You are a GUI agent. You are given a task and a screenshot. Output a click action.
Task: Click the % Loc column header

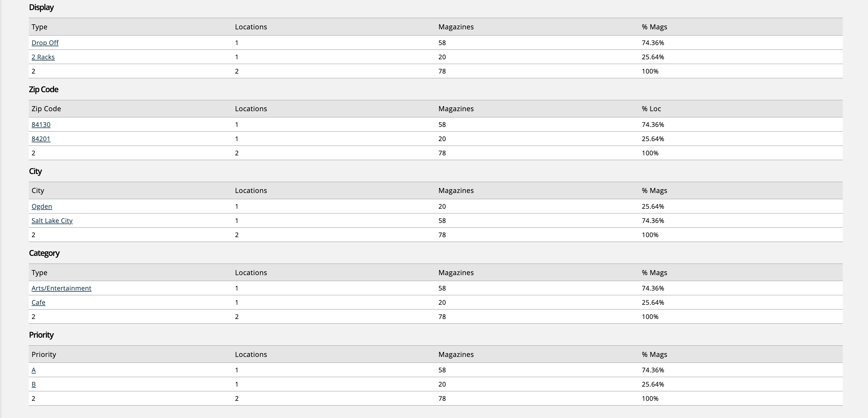651,109
